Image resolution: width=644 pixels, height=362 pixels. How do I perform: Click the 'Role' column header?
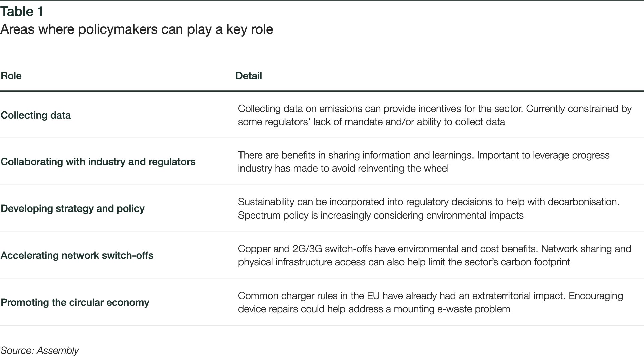click(11, 76)
